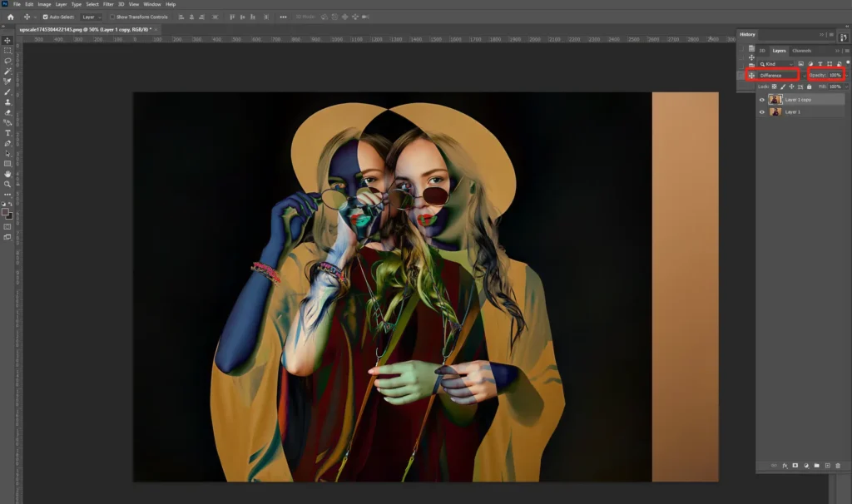The image size is (852, 504).
Task: Open Layers panel hamburger menu
Action: [847, 51]
